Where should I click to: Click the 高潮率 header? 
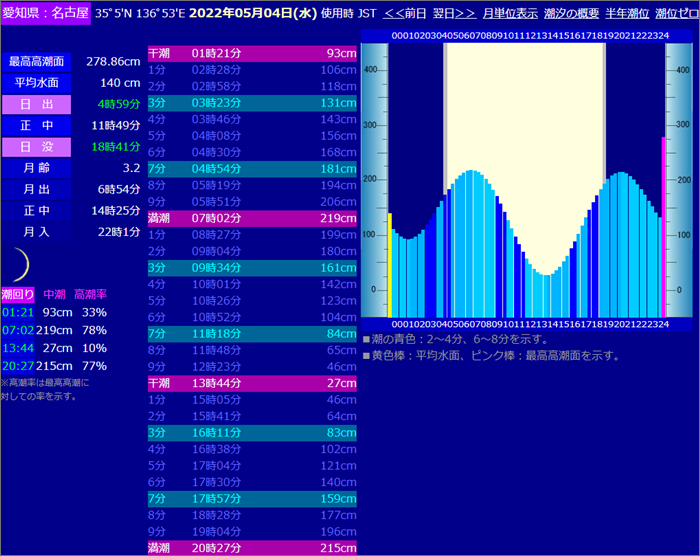pos(90,294)
